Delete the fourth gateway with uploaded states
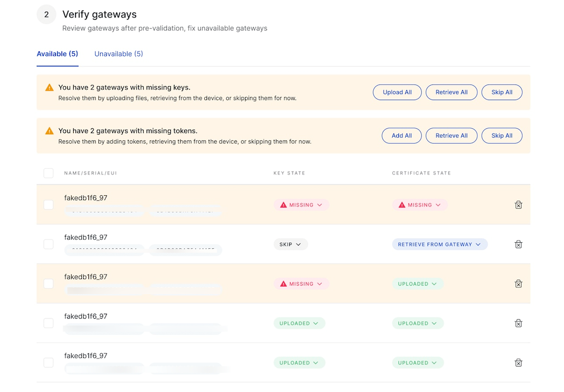Screen dimensions: 564x392 click(x=519, y=323)
